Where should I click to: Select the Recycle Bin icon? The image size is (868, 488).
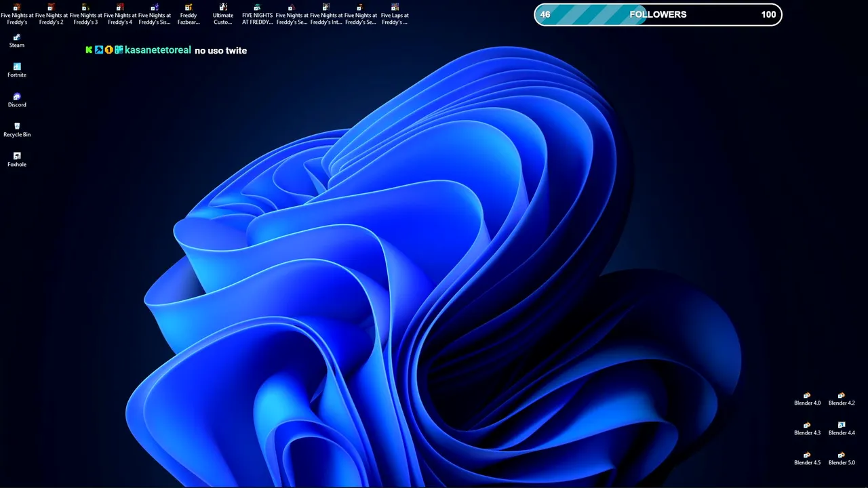click(17, 130)
